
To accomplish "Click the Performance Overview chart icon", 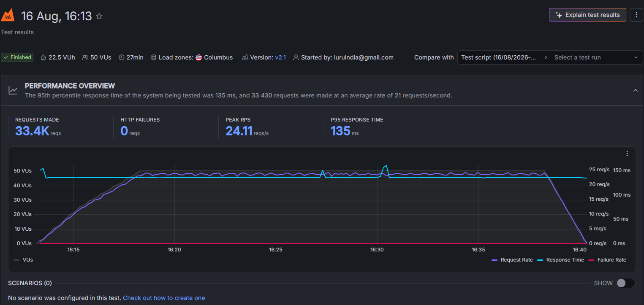I will (13, 90).
